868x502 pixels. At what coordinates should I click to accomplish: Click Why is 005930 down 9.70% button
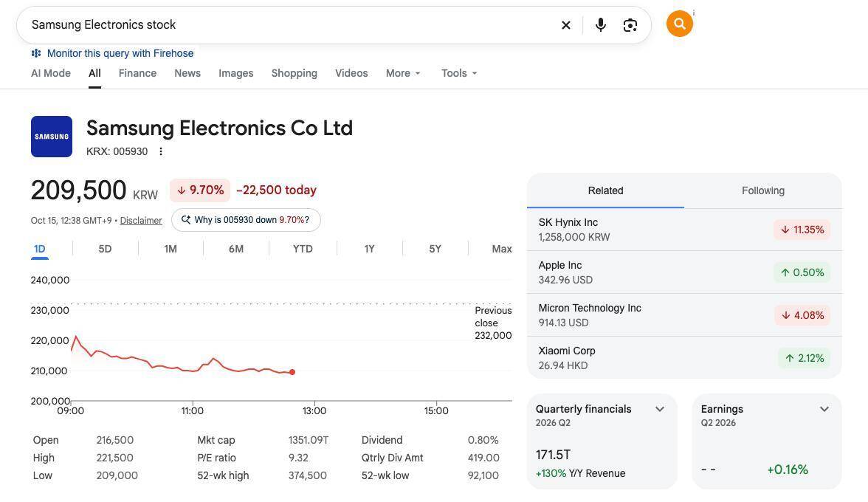[x=246, y=220]
